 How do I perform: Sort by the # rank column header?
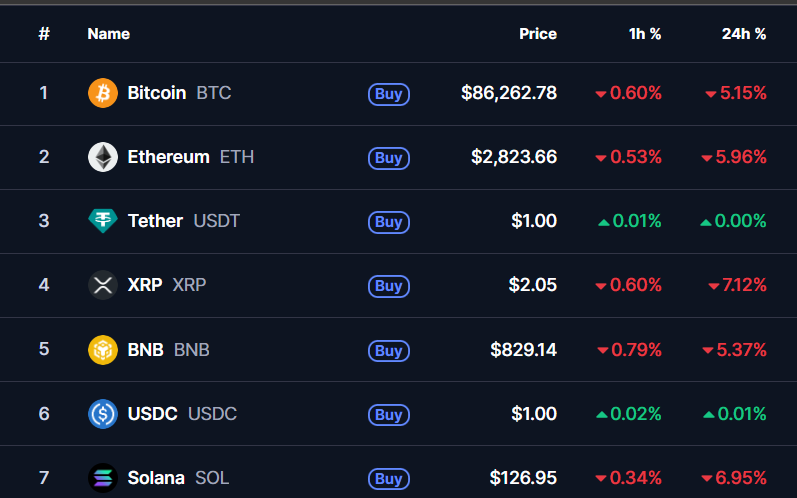click(x=44, y=34)
